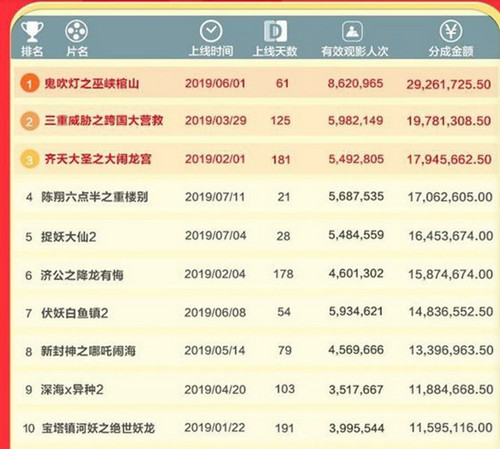Click release date 2019/06/08
The image size is (500, 449).
click(215, 312)
